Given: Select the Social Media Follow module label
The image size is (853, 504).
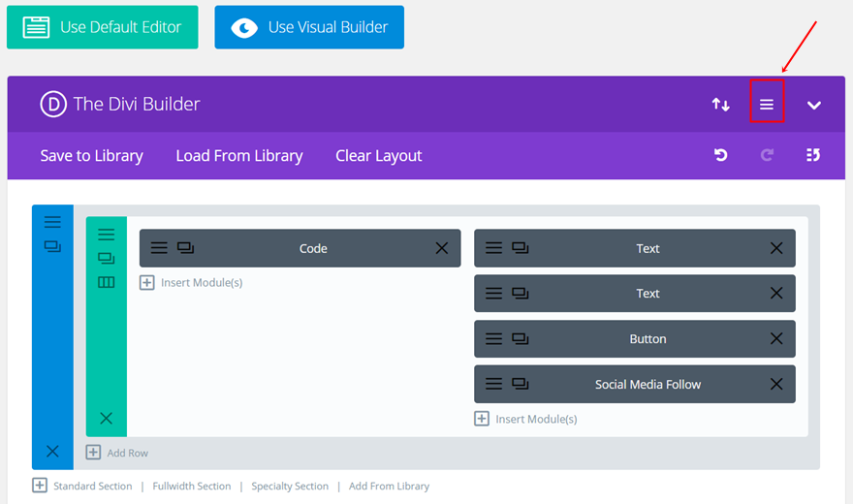Looking at the screenshot, I should [x=648, y=385].
